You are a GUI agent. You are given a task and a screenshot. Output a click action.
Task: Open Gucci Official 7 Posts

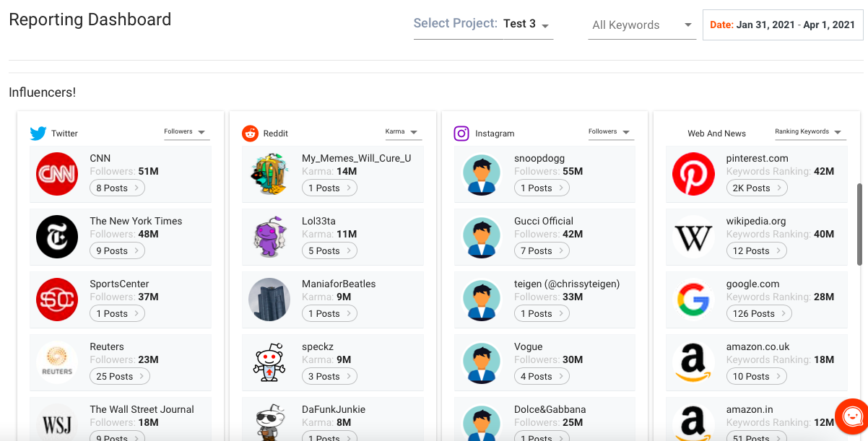[542, 251]
